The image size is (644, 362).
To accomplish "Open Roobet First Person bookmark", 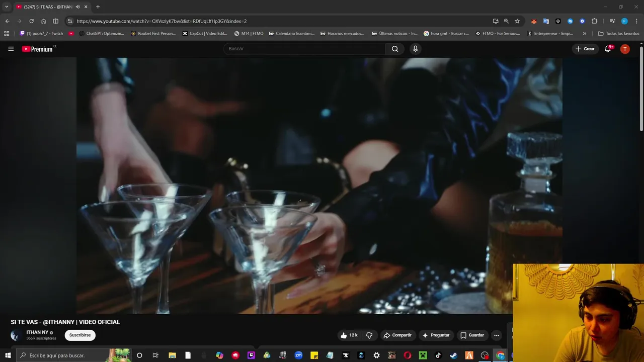I will (x=153, y=34).
